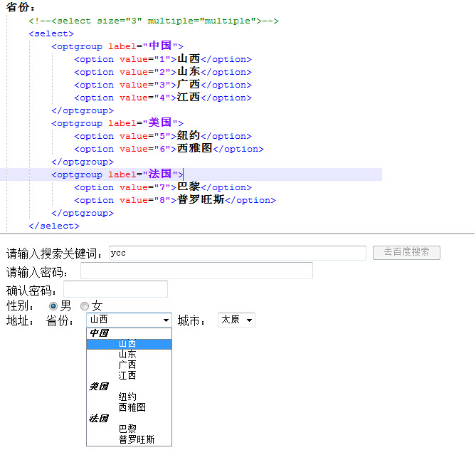
Task: Click the search keyword input containing ycc
Action: click(x=238, y=253)
